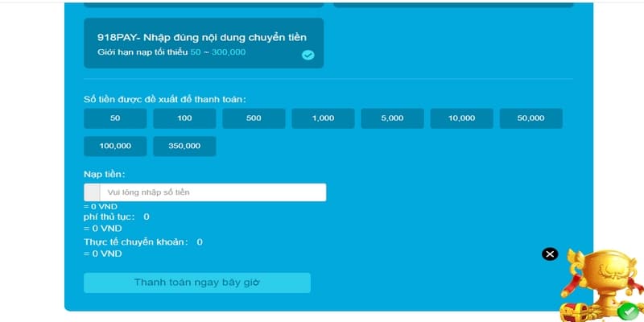This screenshot has width=644, height=322.
Task: Focus the 'Vui lòng nhập số tiền' input field
Action: coord(213,192)
